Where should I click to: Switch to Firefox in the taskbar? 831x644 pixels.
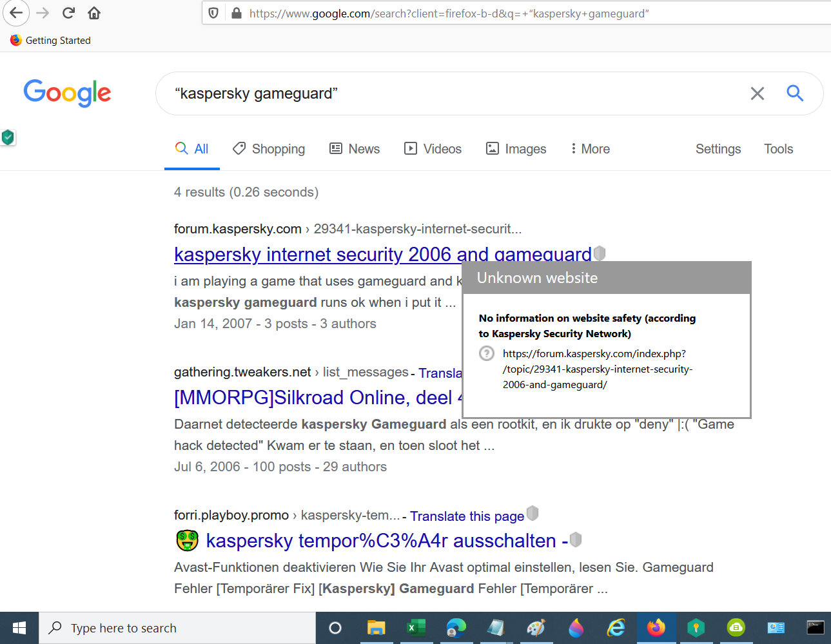[x=656, y=628]
